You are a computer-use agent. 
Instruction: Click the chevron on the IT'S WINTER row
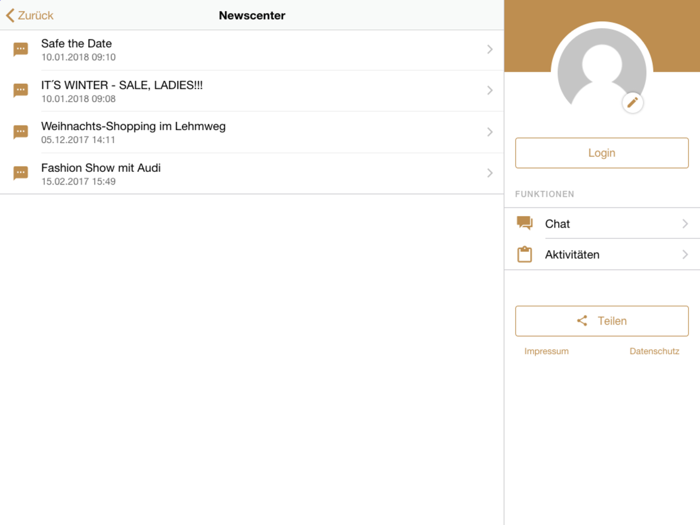490,91
